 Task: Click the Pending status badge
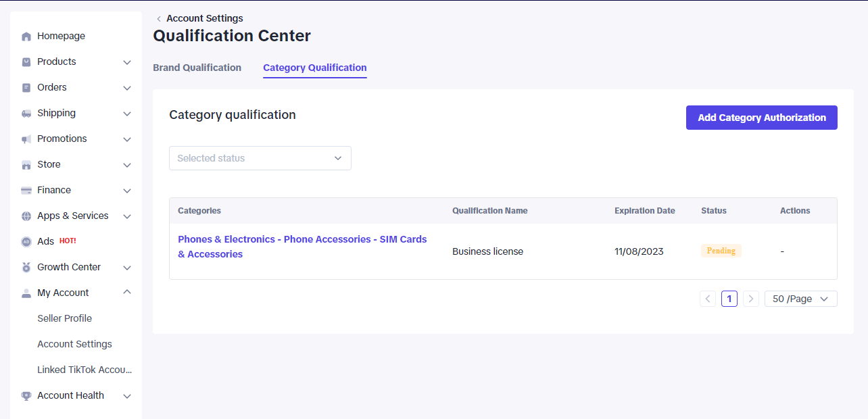pos(721,251)
